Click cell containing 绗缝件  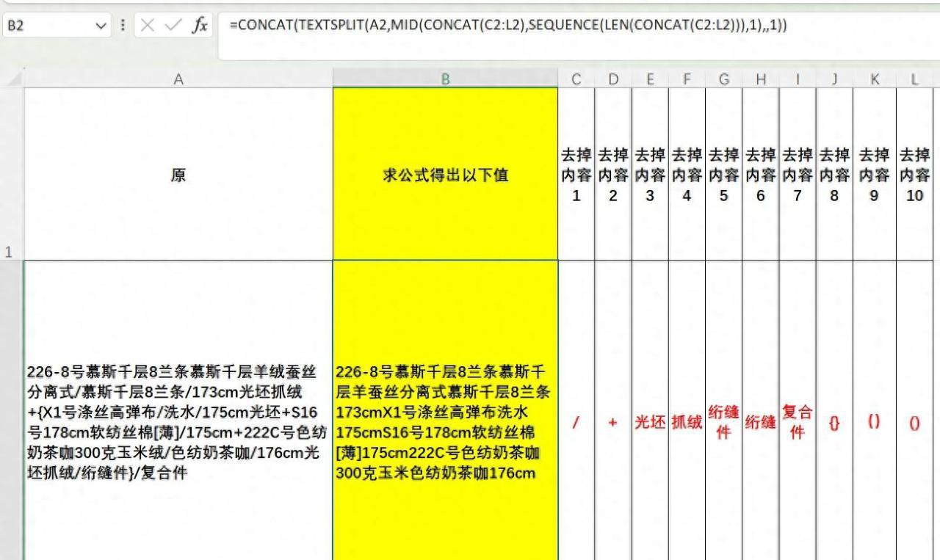point(724,410)
